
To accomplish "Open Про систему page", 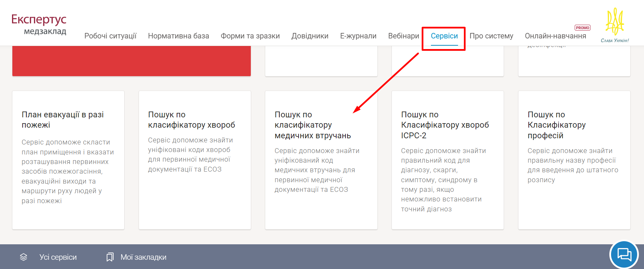I will click(491, 36).
